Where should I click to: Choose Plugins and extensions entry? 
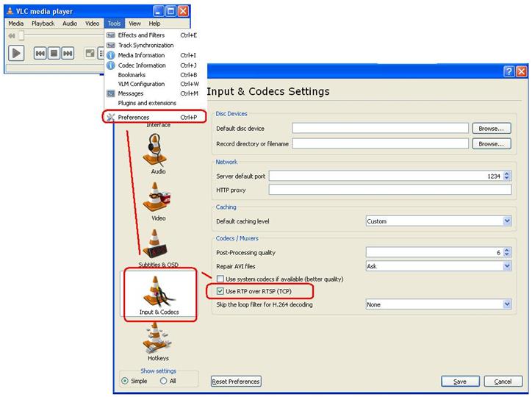pos(155,103)
